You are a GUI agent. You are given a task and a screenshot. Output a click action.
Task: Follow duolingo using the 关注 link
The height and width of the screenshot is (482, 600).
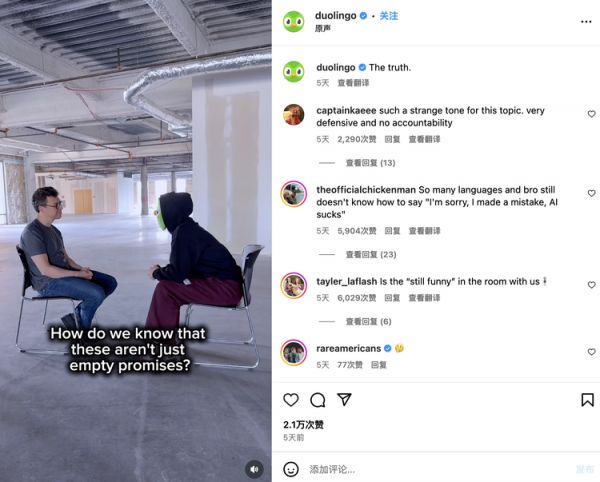pos(388,16)
